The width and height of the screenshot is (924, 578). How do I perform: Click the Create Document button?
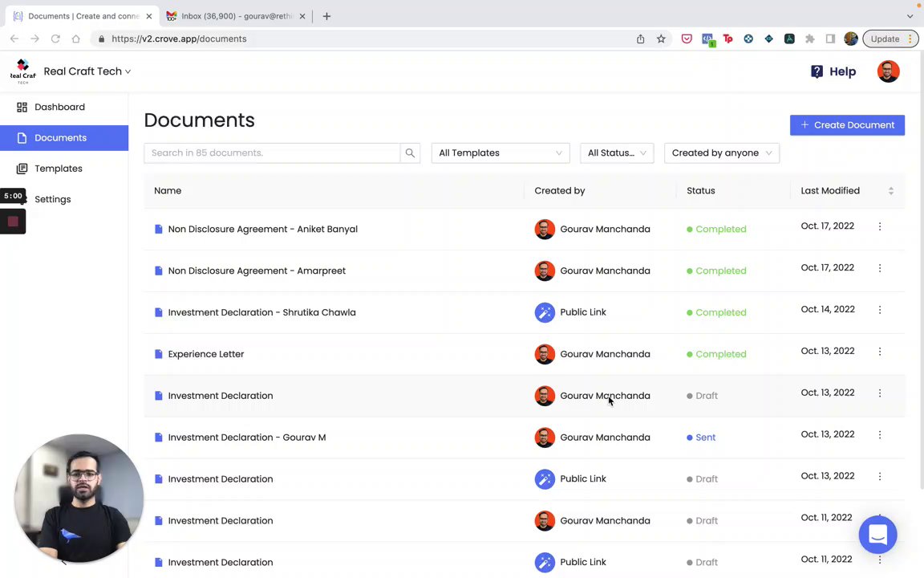847,125
